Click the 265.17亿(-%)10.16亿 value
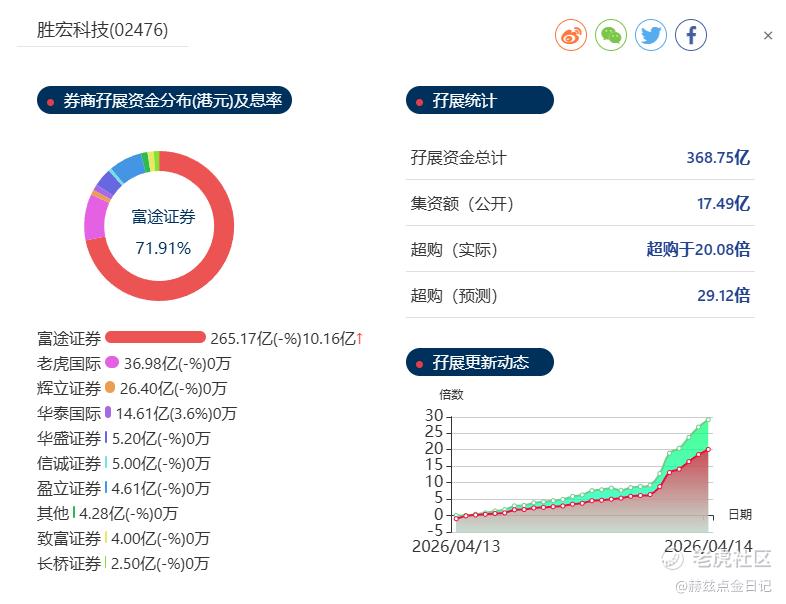This screenshot has height=604, width=786. (283, 339)
